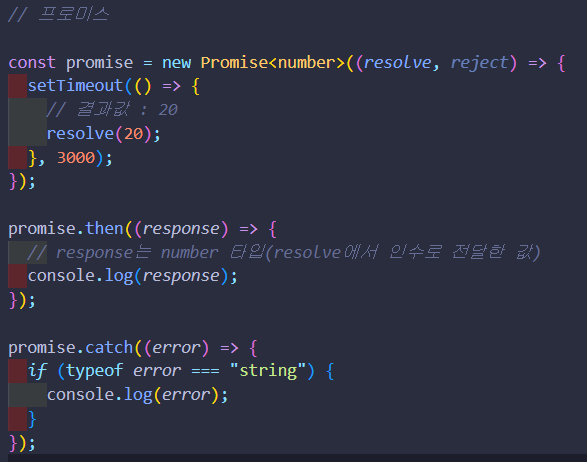Screen dimensions: 587x462
Task: Click 'catch' in promise.catch
Action: point(109,348)
